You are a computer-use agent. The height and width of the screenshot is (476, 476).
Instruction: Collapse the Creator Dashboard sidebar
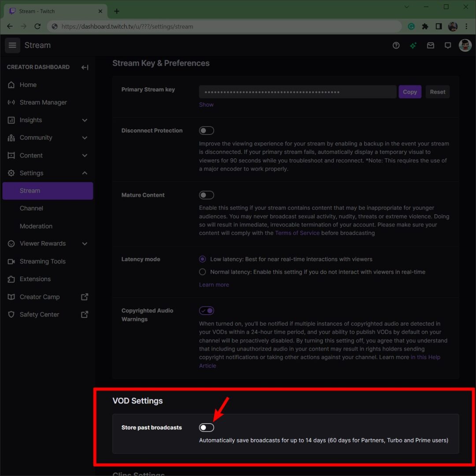pos(85,67)
